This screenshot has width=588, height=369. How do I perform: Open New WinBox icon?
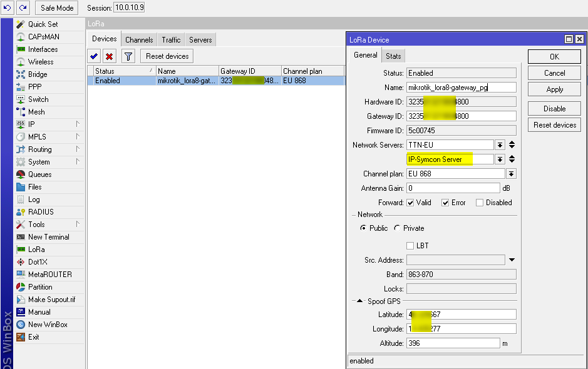click(21, 325)
